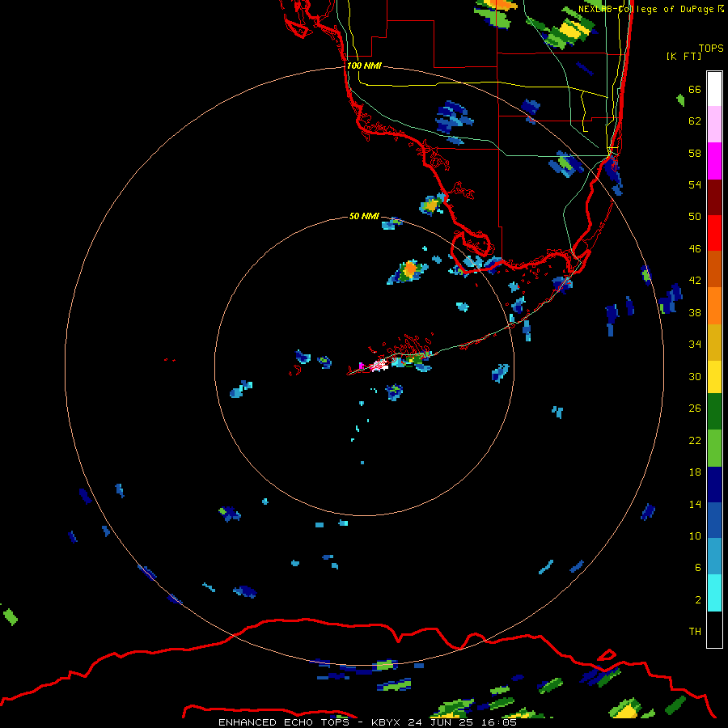Click the 14 scale value label
728x728 pixels.
(695, 504)
